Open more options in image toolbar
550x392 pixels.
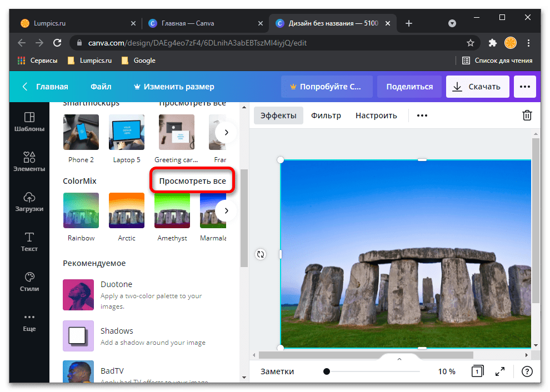coord(422,115)
